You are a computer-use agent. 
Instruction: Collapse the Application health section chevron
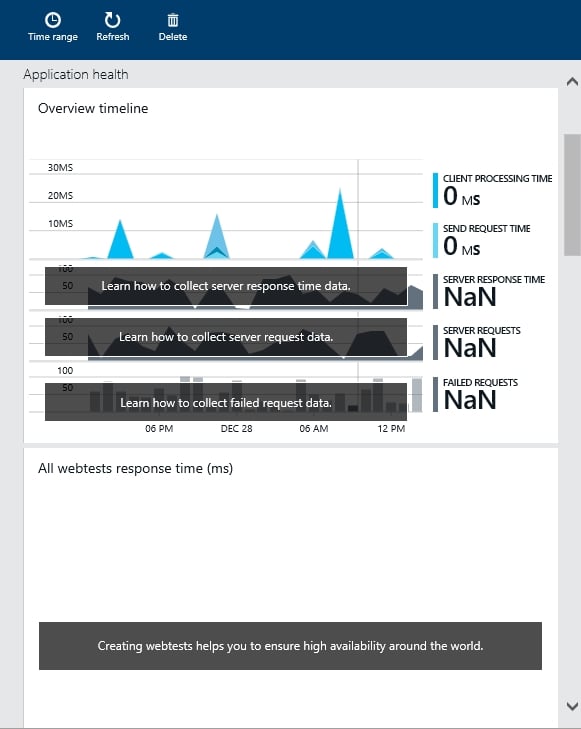[x=572, y=82]
